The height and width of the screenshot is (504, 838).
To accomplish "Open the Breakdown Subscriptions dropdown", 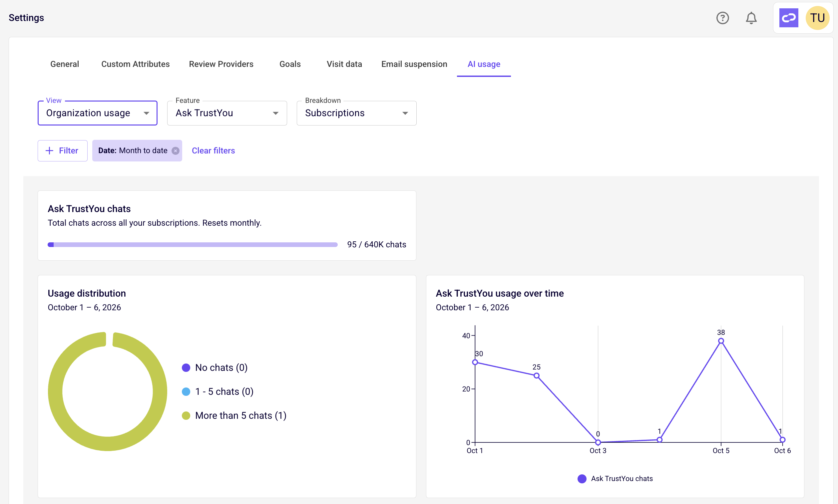I will click(x=356, y=113).
